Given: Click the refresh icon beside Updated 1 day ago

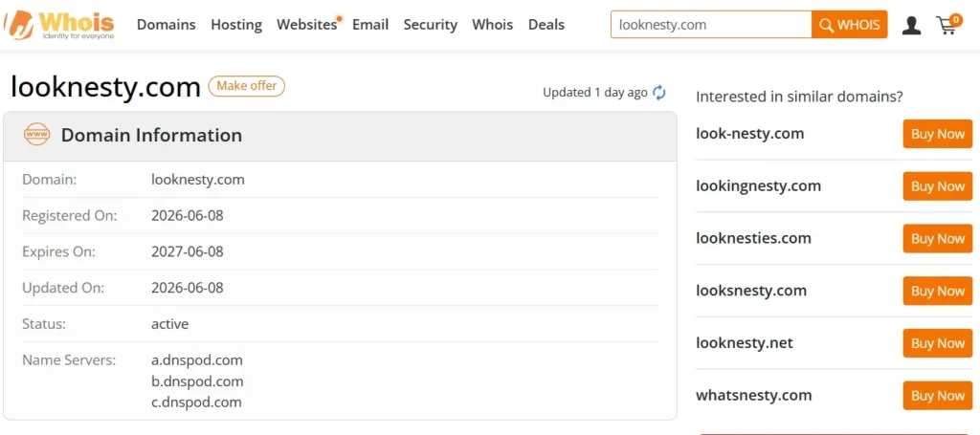Looking at the screenshot, I should 658,93.
